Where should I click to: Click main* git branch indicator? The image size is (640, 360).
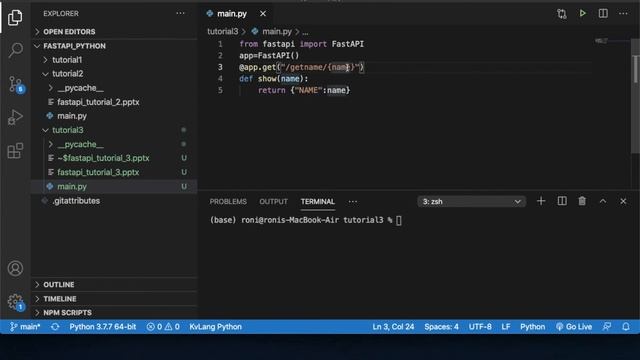click(x=25, y=327)
